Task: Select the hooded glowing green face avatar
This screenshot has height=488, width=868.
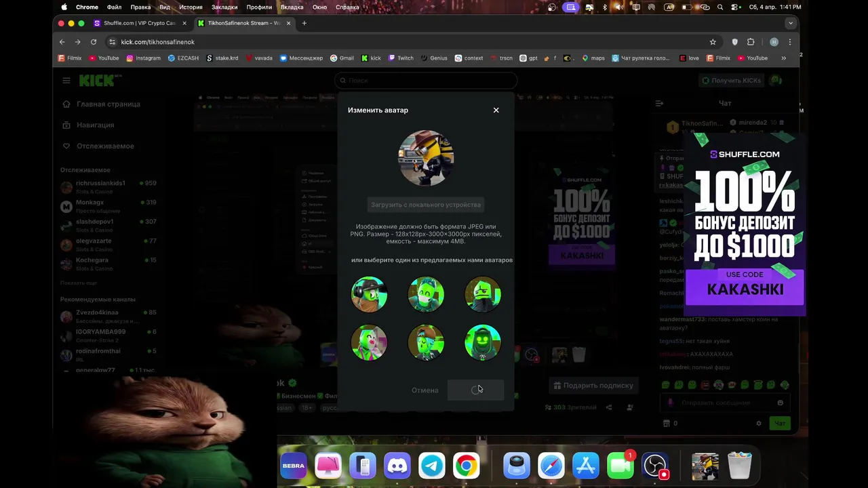Action: (x=483, y=342)
